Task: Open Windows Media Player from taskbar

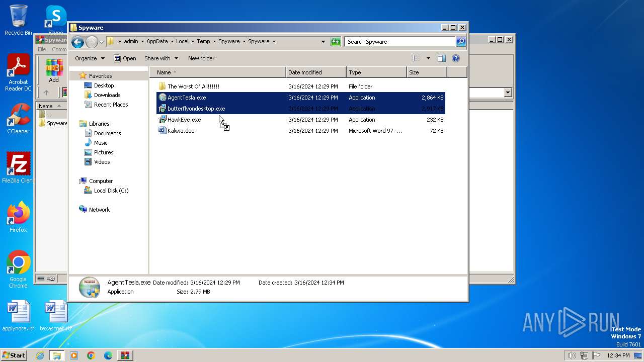Action: (74, 355)
